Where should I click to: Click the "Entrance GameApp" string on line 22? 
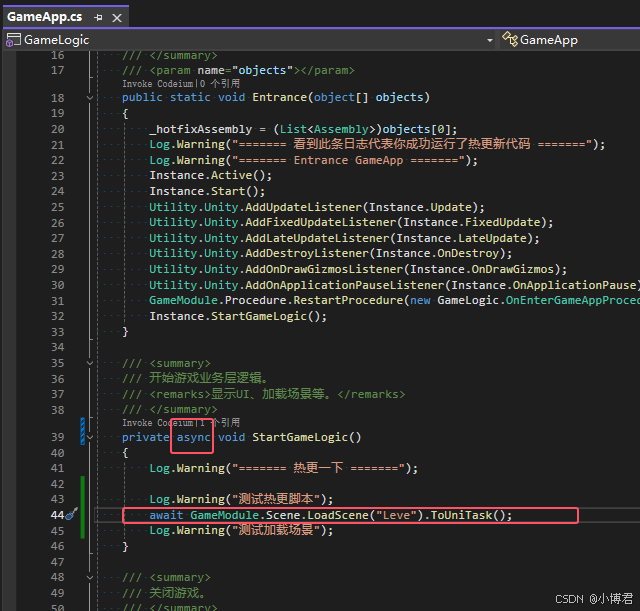pyautogui.click(x=348, y=160)
